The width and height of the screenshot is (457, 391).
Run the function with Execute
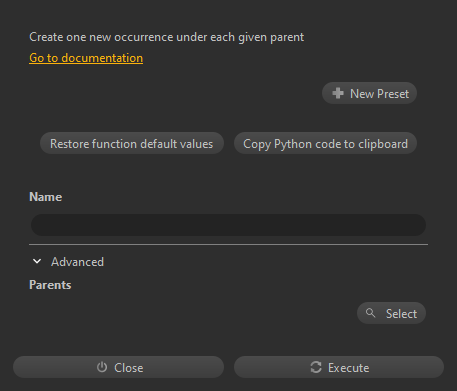[339, 367]
